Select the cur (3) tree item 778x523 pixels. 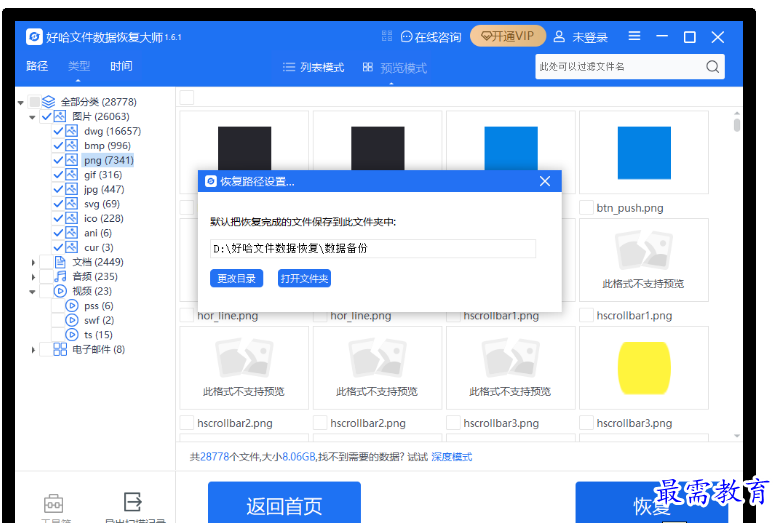point(98,247)
